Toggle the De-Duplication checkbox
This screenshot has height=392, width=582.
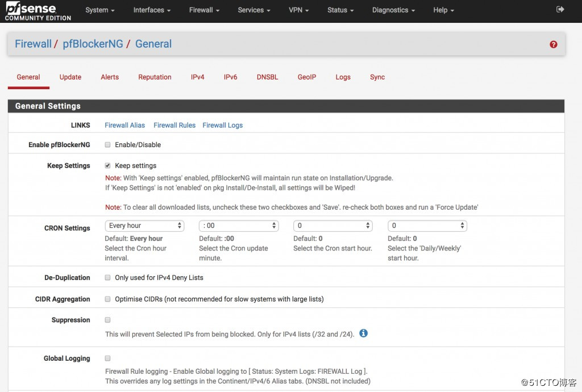107,278
